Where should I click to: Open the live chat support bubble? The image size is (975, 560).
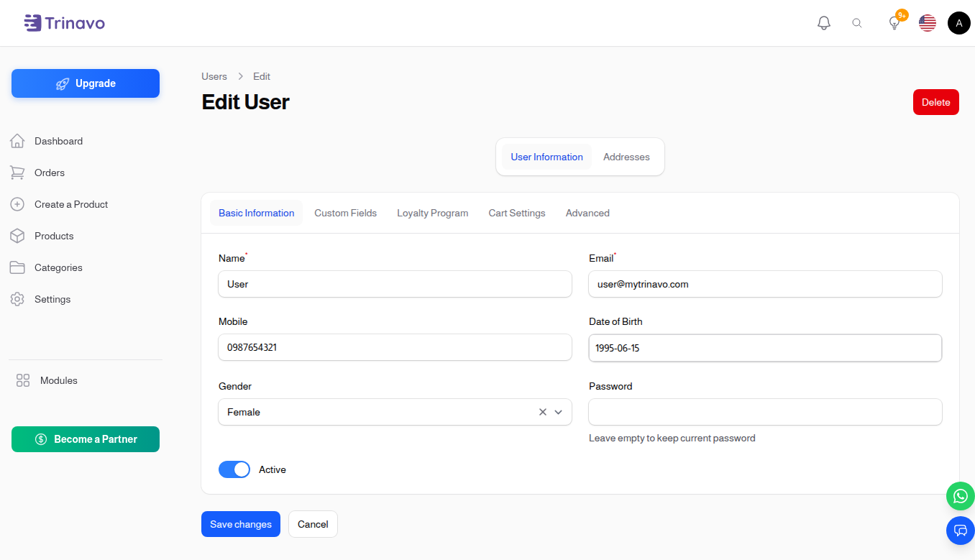tap(961, 531)
